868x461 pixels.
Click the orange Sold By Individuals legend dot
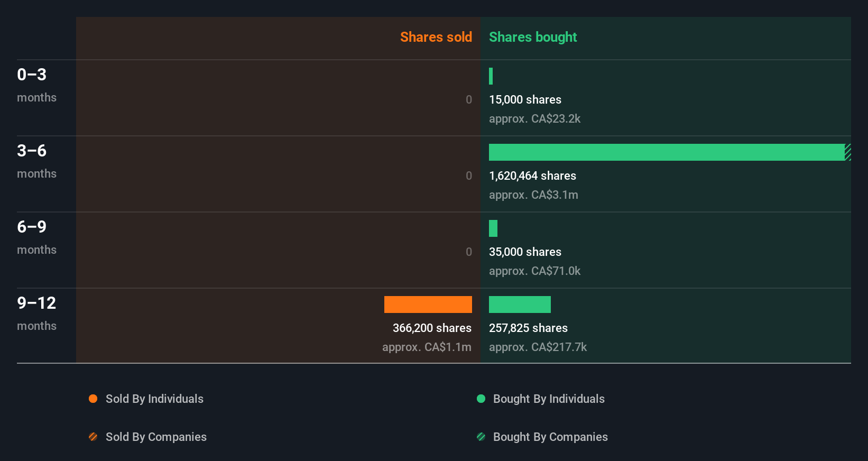click(93, 399)
